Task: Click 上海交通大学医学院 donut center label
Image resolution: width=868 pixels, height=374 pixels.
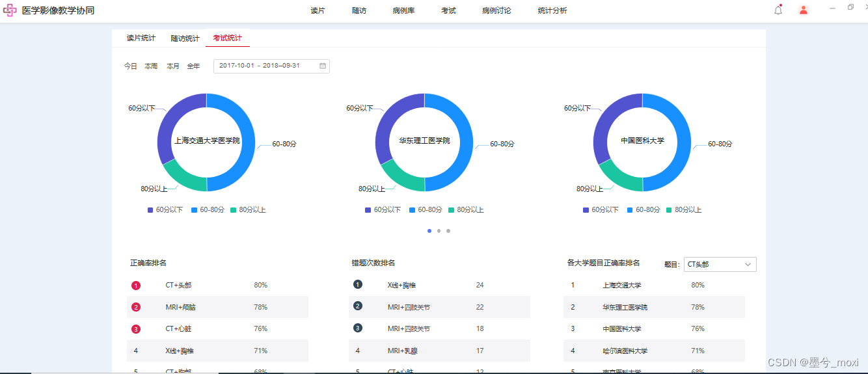Action: 207,140
